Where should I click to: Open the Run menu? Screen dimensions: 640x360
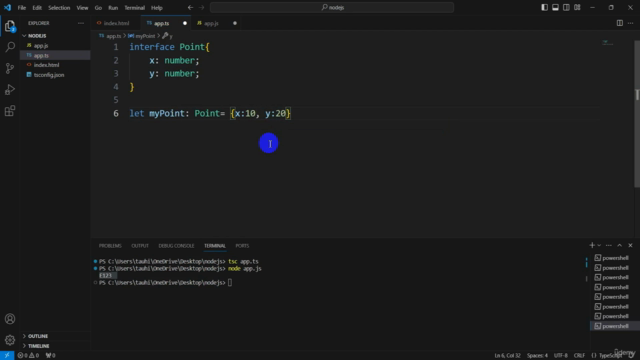tap(113, 7)
